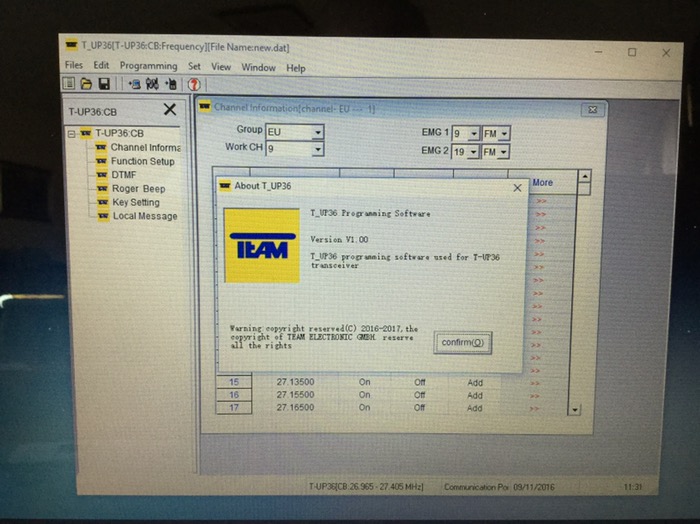Click the new file toolbar icon
This screenshot has height=524, width=700.
pyautogui.click(x=69, y=83)
